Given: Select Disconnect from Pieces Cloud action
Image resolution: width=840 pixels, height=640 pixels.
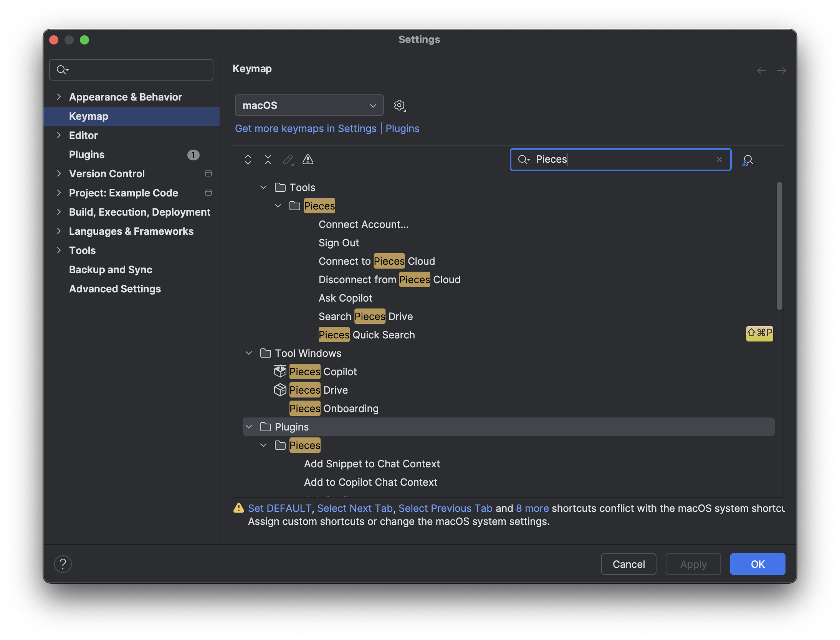Looking at the screenshot, I should coord(389,279).
